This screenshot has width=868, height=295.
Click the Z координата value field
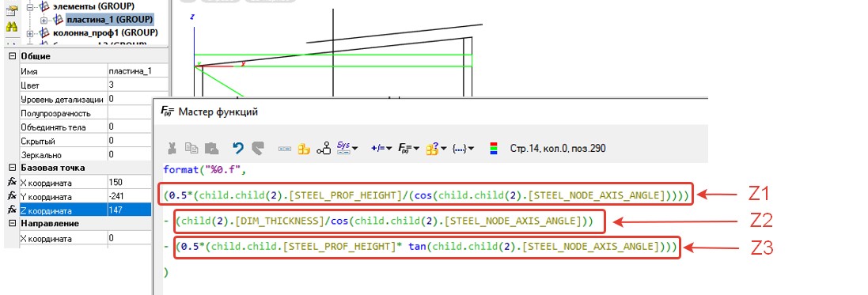[x=129, y=210]
